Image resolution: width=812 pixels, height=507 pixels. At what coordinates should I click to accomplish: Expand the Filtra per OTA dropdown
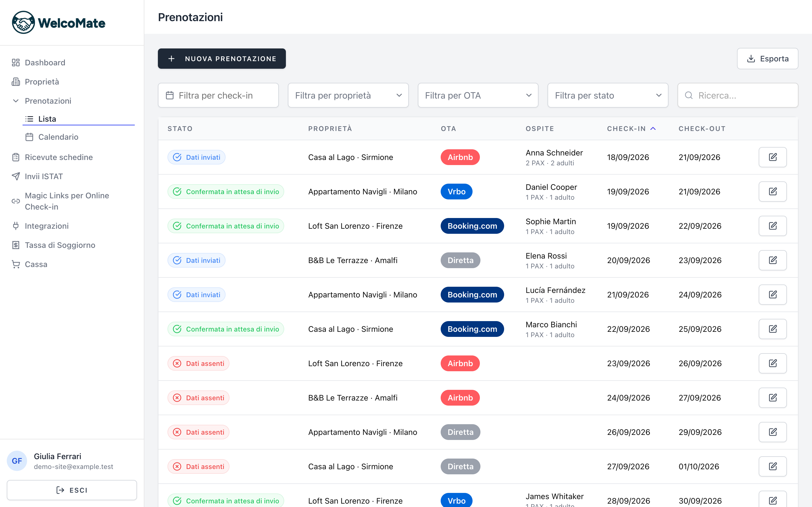478,95
